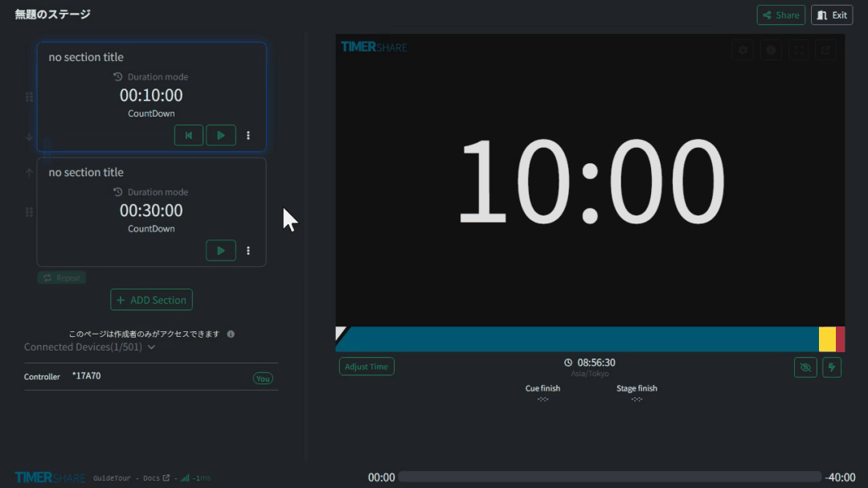The image size is (868, 488).
Task: Reset the first section with skip-back button
Action: click(189, 135)
